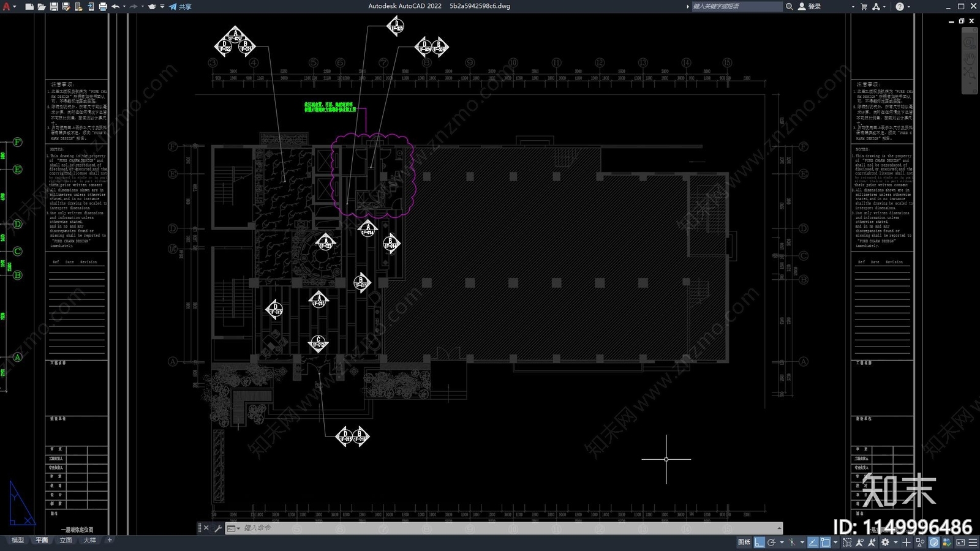Close the command line with X
This screenshot has height=551, width=980.
(206, 528)
